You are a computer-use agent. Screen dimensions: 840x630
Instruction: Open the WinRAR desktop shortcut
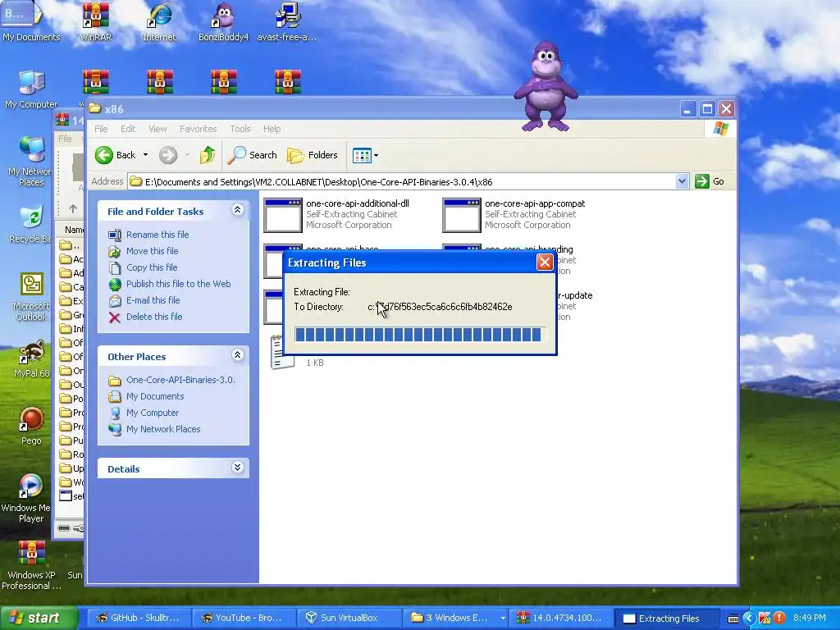(95, 22)
